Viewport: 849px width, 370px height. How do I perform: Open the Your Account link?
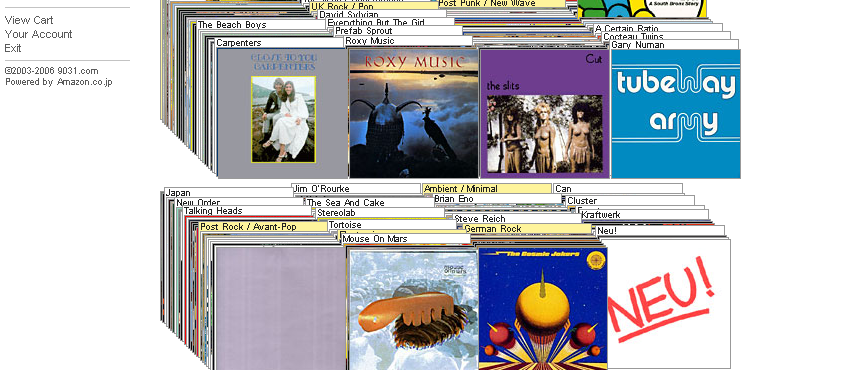38,34
